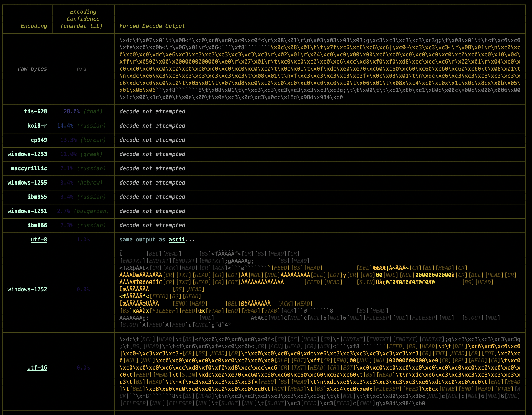
Task: Open the utf-8 encoding link
Action: tap(39, 240)
